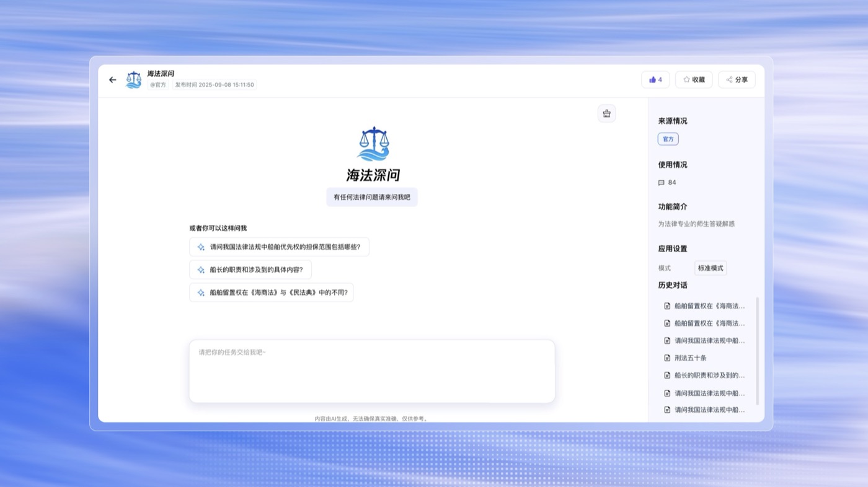Screen dimensions: 868x487
Task: Pick the suggested question comparing《海商法》与《民法典》
Action: tap(271, 292)
